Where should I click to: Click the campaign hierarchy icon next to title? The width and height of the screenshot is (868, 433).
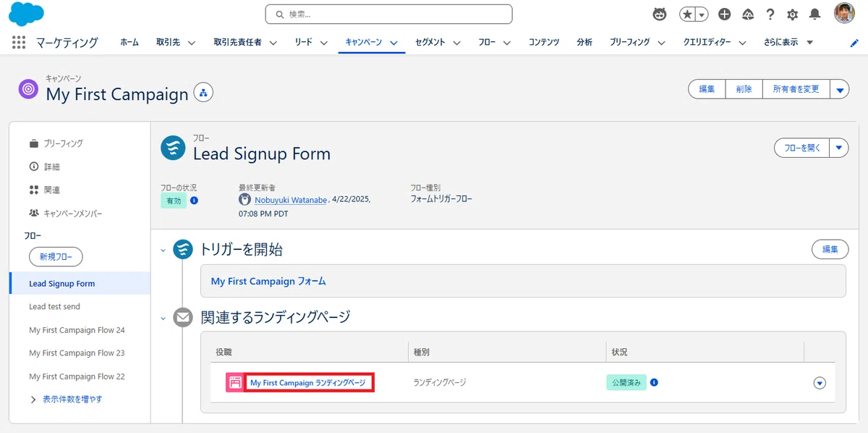(x=203, y=93)
